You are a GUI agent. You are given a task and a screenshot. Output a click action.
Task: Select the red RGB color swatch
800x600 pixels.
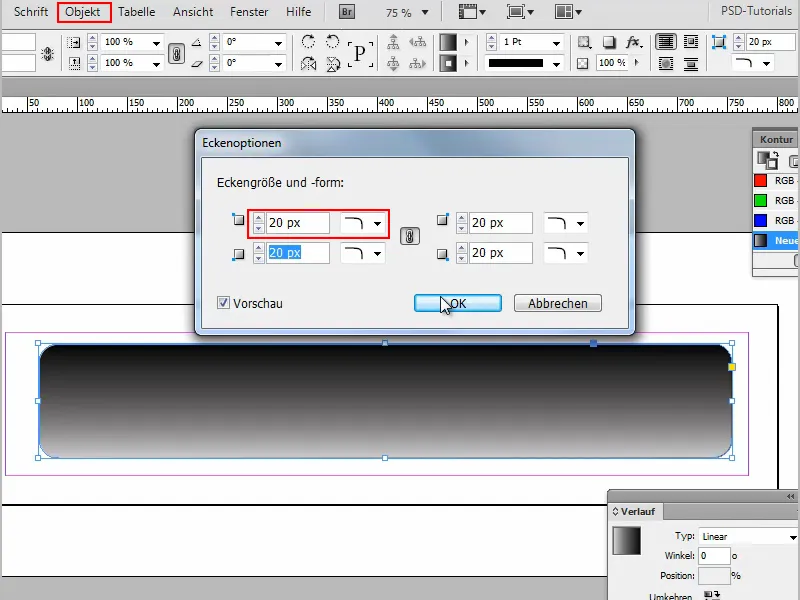pyautogui.click(x=758, y=181)
